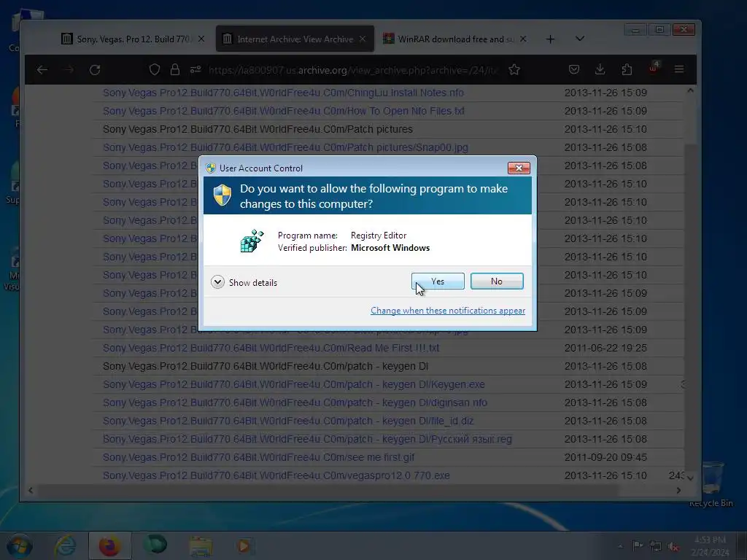This screenshot has height=560, width=747.
Task: Open Русский язык.reg file link
Action: (x=307, y=439)
